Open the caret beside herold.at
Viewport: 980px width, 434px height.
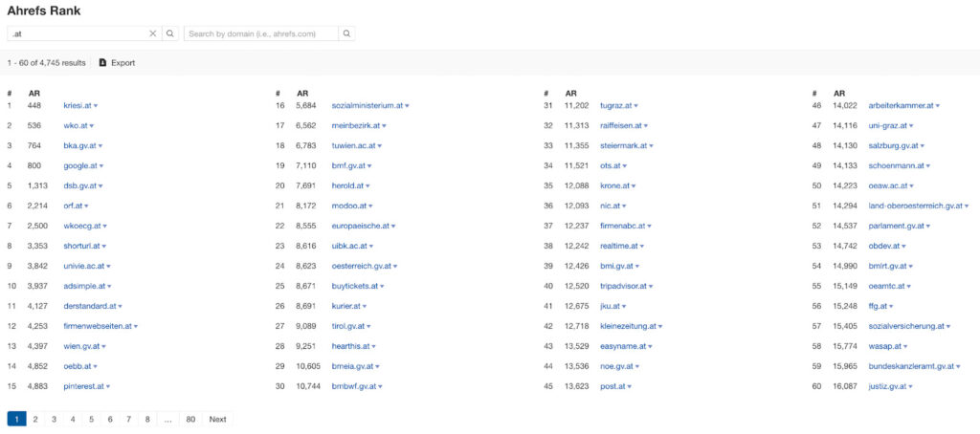pyautogui.click(x=368, y=186)
